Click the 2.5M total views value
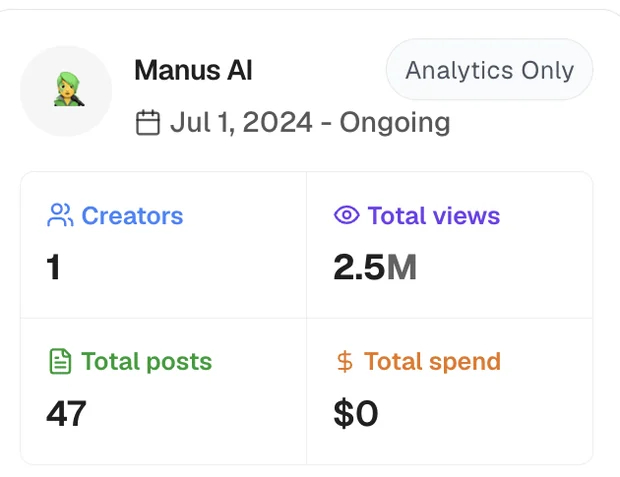 [x=375, y=267]
